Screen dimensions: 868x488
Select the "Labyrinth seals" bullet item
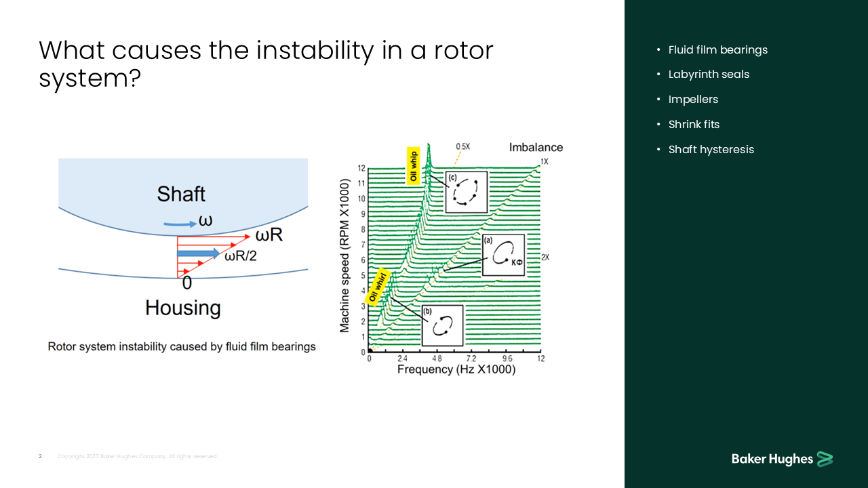coord(709,75)
